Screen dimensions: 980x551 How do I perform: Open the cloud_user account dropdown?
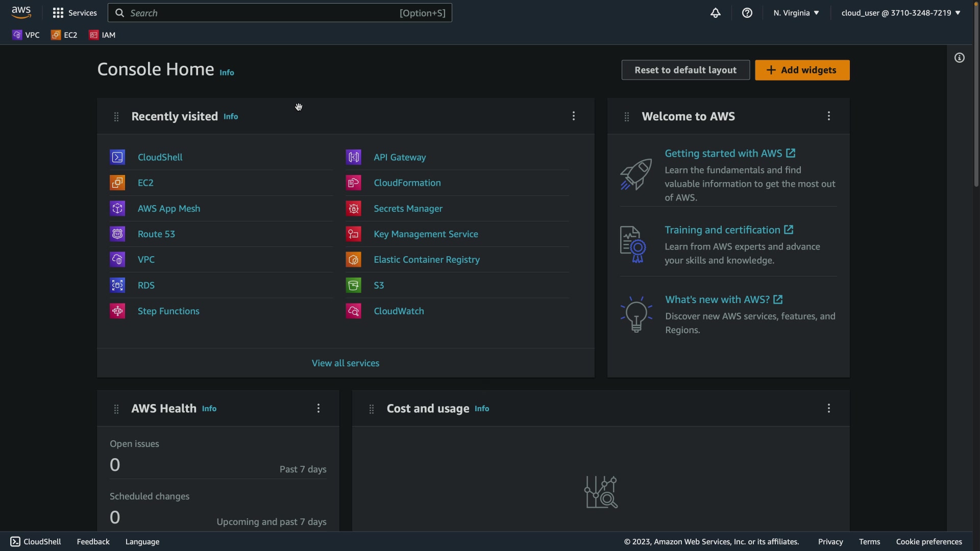(900, 13)
